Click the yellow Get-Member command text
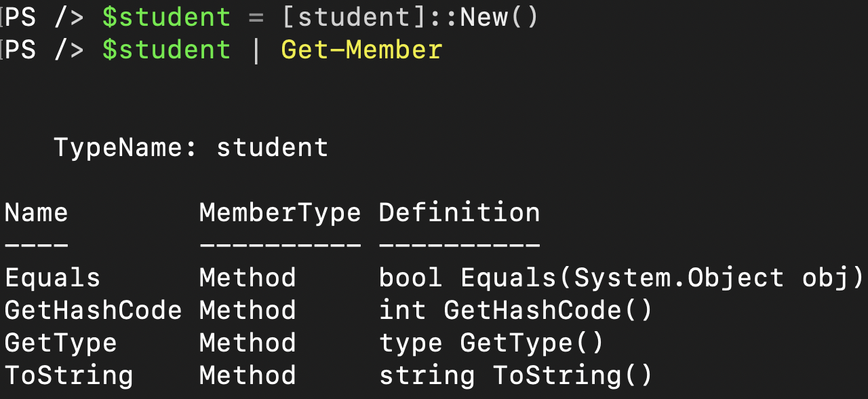The width and height of the screenshot is (868, 399). click(361, 50)
